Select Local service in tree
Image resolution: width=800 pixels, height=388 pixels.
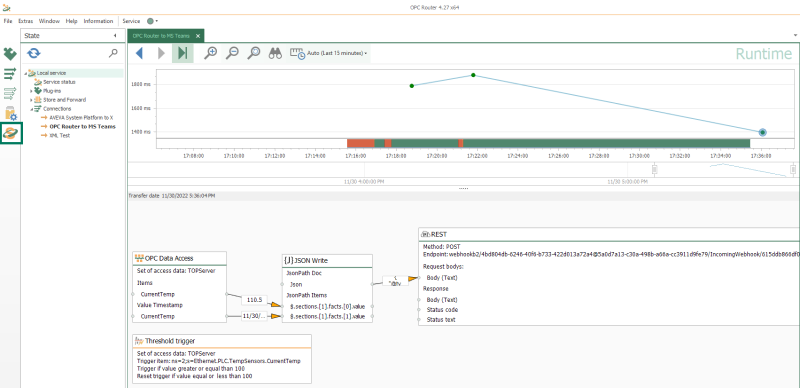coord(51,73)
